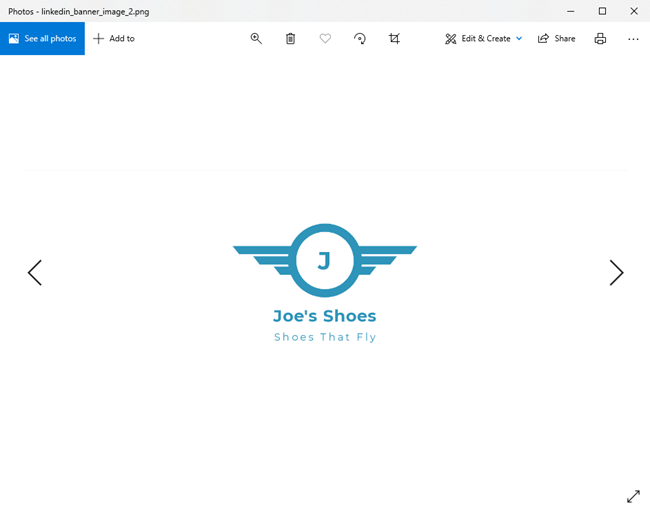Screen dimensions: 650x513
Task: Maximize the Photos window
Action: [602, 11]
